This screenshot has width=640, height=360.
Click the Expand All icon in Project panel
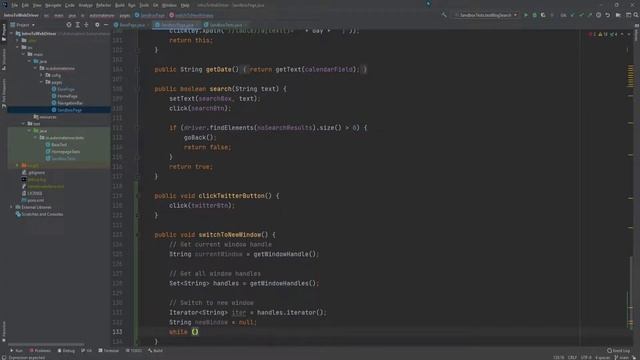(x=78, y=25)
